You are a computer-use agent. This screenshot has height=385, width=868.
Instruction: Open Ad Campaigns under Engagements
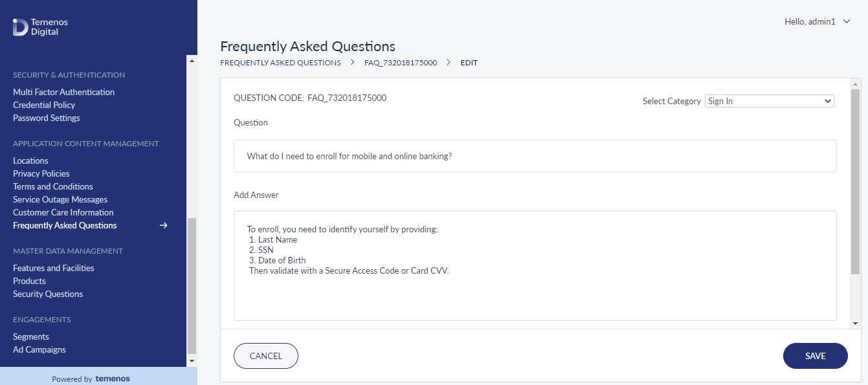click(x=39, y=349)
